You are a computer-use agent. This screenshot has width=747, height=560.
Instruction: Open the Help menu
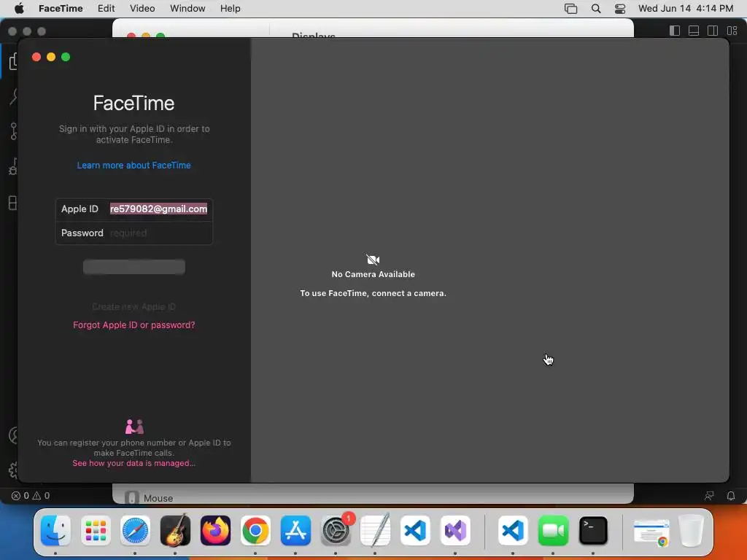230,8
